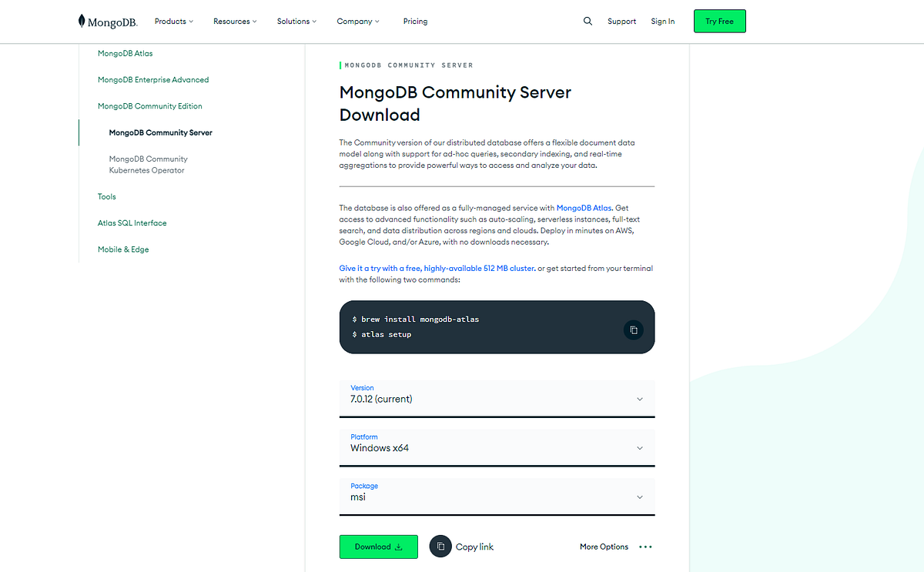The width and height of the screenshot is (924, 572).
Task: Select the Pricing menu item
Action: pyautogui.click(x=415, y=21)
